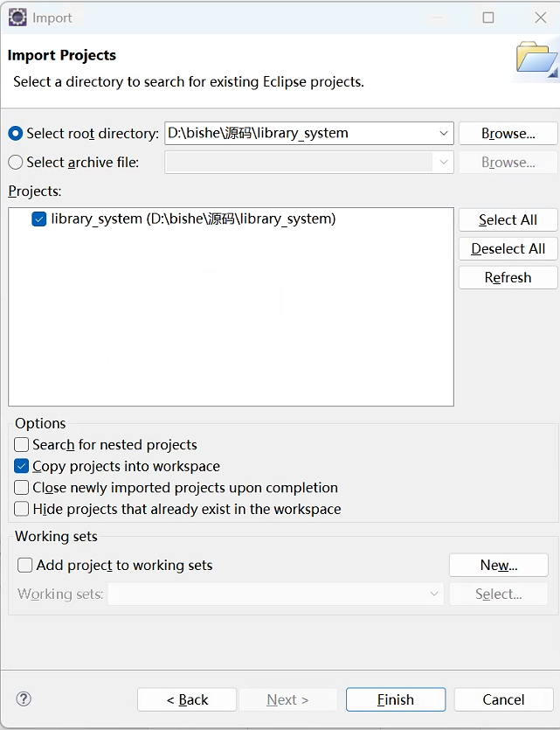Choose the Select root directory radio button

click(x=16, y=134)
